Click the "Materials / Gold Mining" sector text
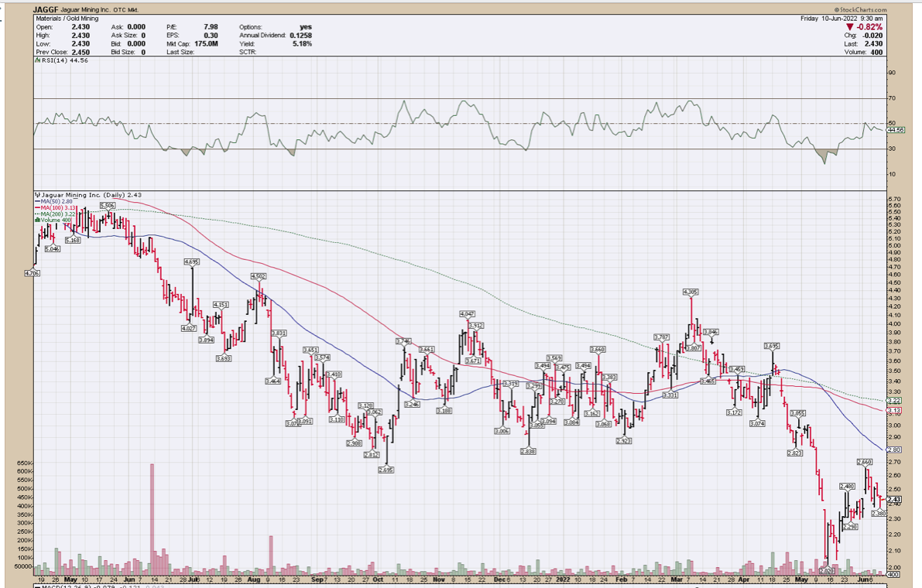Screen dimensions: 922x588 pyautogui.click(x=67, y=19)
